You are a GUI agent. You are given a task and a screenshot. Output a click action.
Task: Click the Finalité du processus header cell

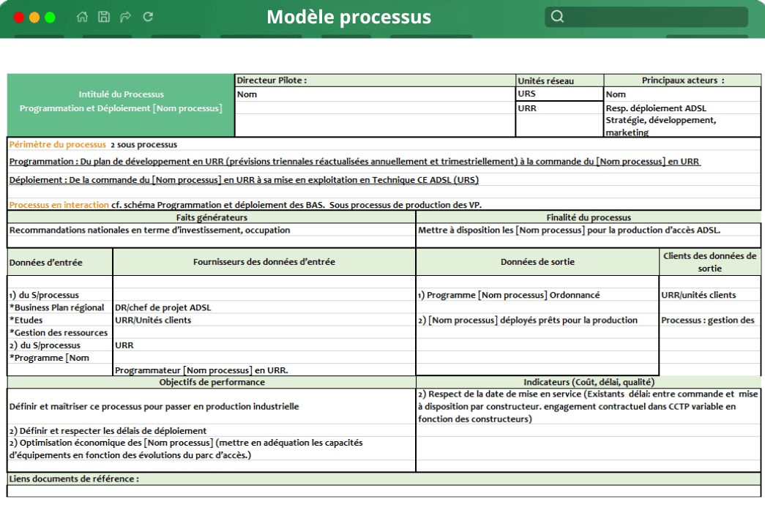click(588, 216)
